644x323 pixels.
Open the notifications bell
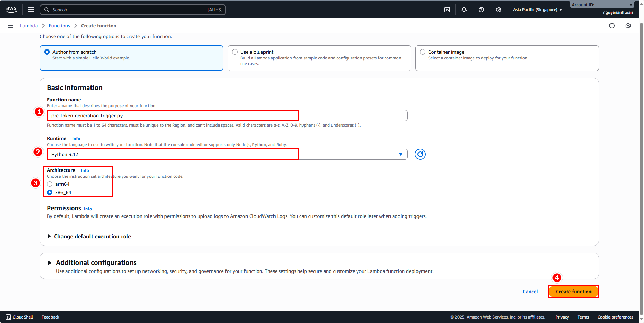(x=464, y=10)
